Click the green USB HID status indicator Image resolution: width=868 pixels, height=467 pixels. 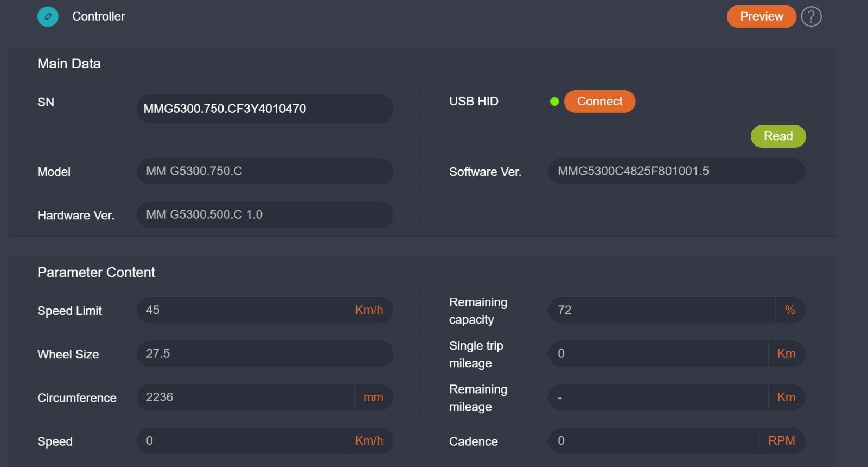[554, 102]
